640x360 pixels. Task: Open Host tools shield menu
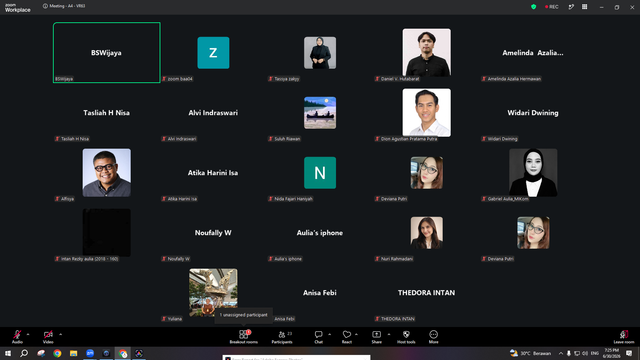[406, 337]
